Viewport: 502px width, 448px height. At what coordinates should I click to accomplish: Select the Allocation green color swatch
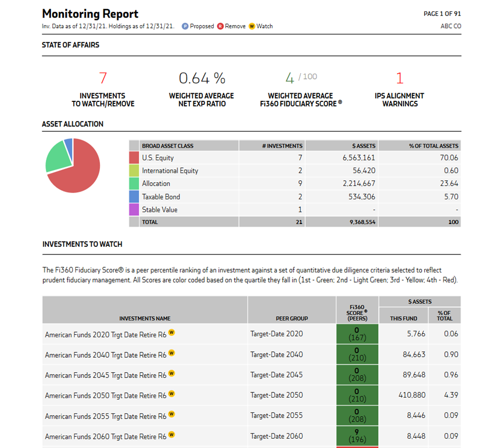(134, 184)
